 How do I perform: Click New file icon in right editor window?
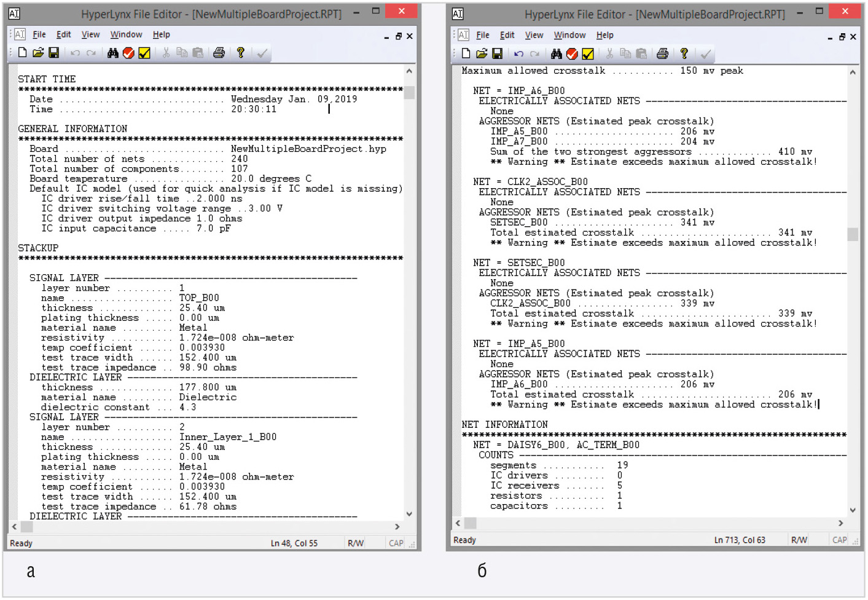466,54
